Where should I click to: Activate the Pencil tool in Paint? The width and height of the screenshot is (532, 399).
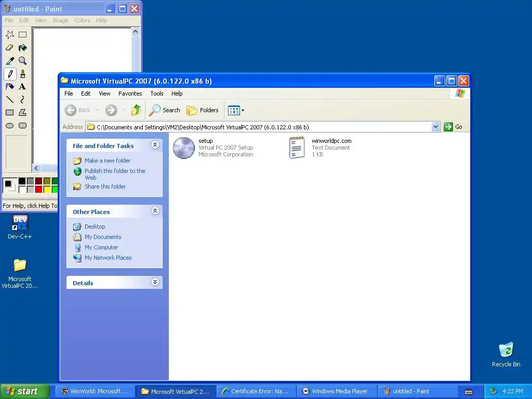click(10, 74)
